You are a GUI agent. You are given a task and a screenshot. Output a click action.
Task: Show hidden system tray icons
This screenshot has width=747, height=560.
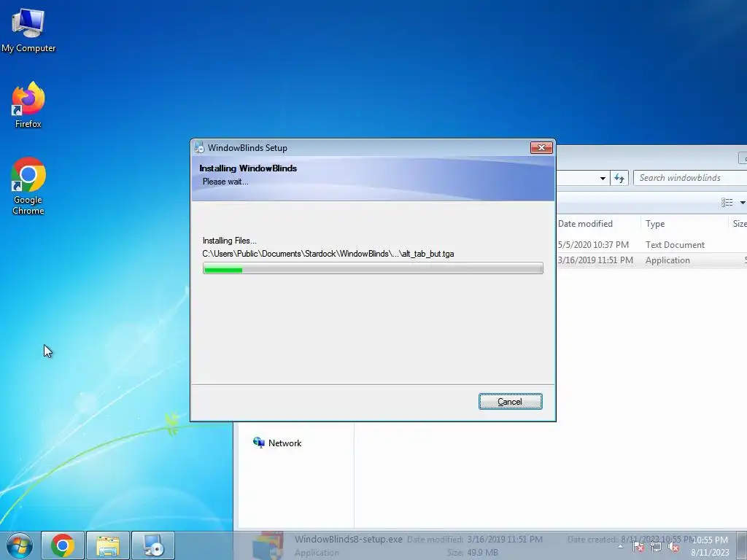coord(620,547)
